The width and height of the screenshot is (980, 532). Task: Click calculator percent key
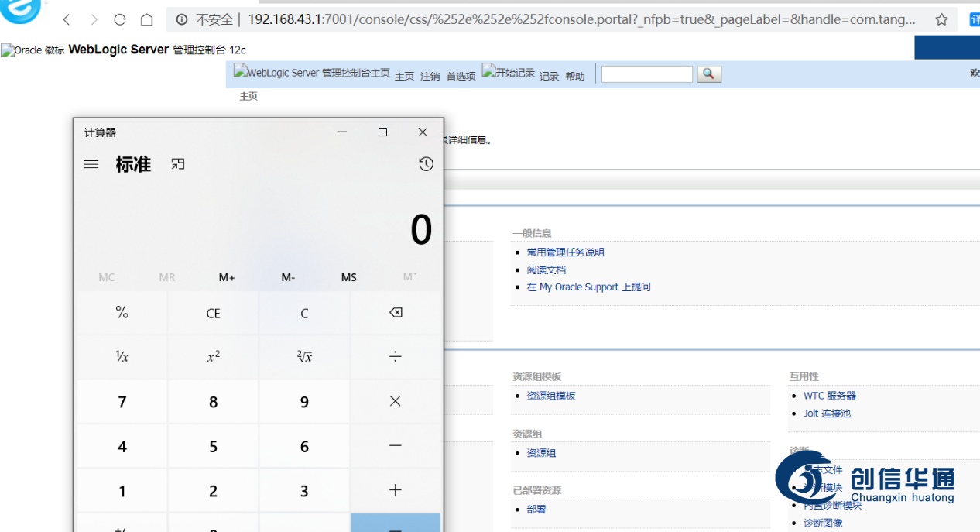pos(122,313)
